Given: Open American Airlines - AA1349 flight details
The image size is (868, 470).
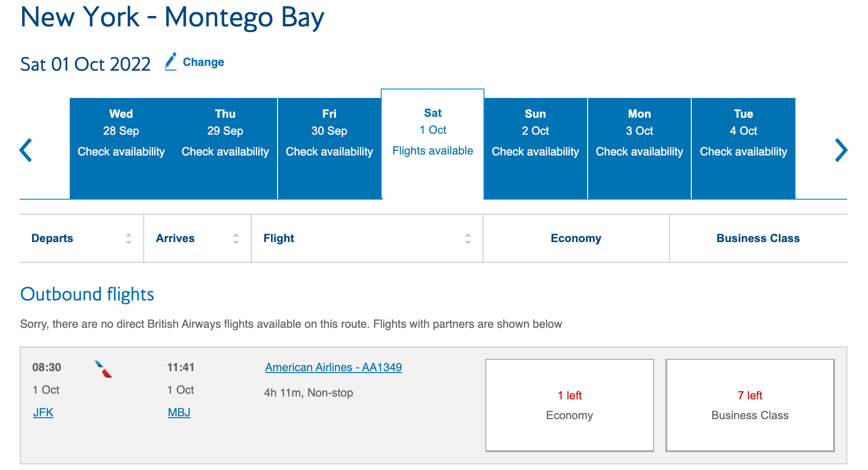Looking at the screenshot, I should click(333, 367).
